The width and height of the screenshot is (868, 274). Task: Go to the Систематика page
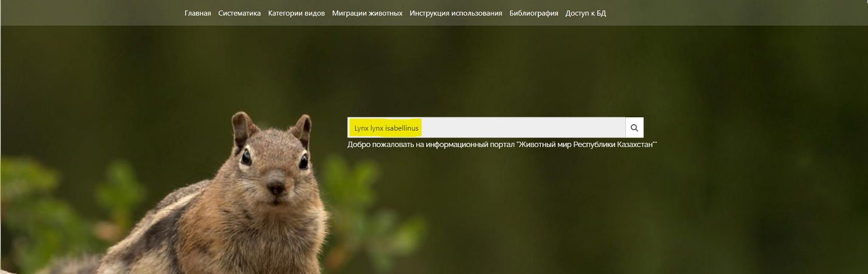tap(239, 13)
